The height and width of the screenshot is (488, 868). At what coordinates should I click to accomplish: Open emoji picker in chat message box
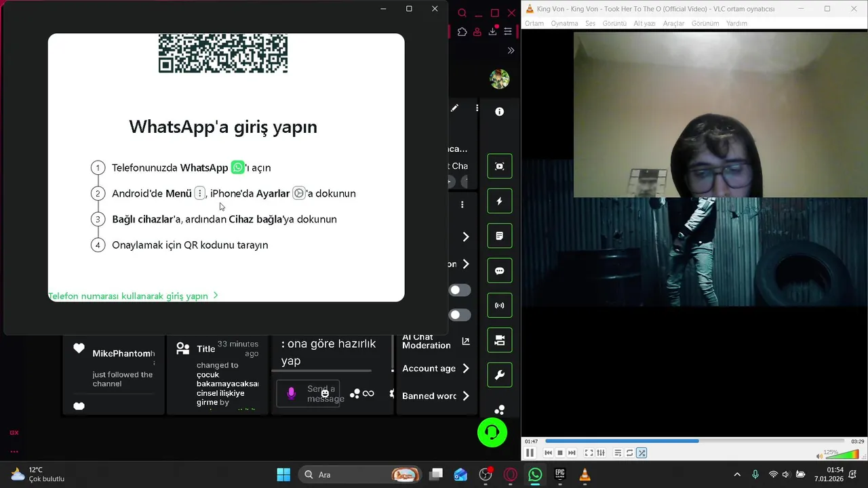point(325,393)
